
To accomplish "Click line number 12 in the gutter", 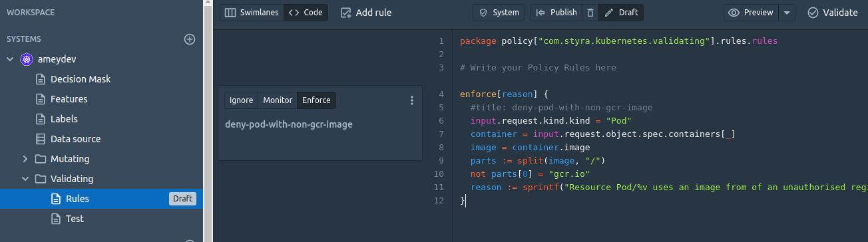I will [x=438, y=201].
